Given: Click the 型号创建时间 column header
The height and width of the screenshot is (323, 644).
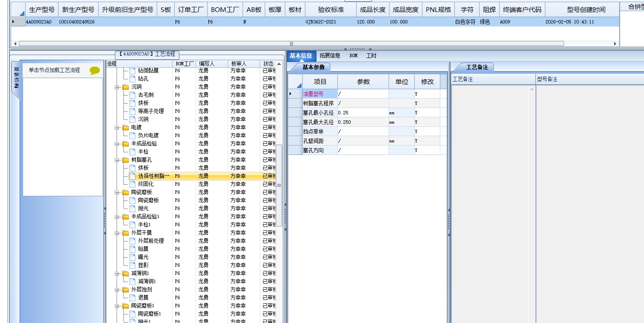Looking at the screenshot, I should pyautogui.click(x=586, y=9).
